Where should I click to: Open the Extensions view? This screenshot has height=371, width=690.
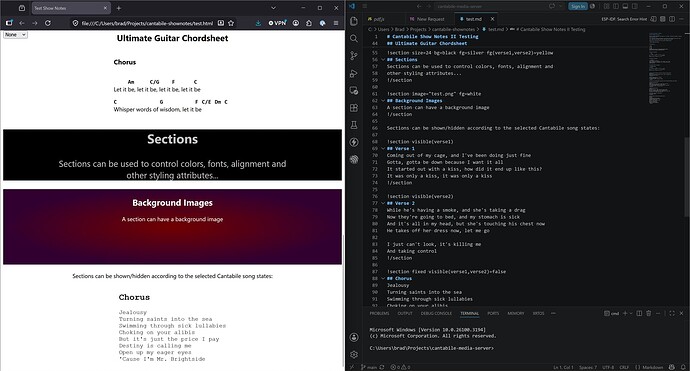pos(354,108)
